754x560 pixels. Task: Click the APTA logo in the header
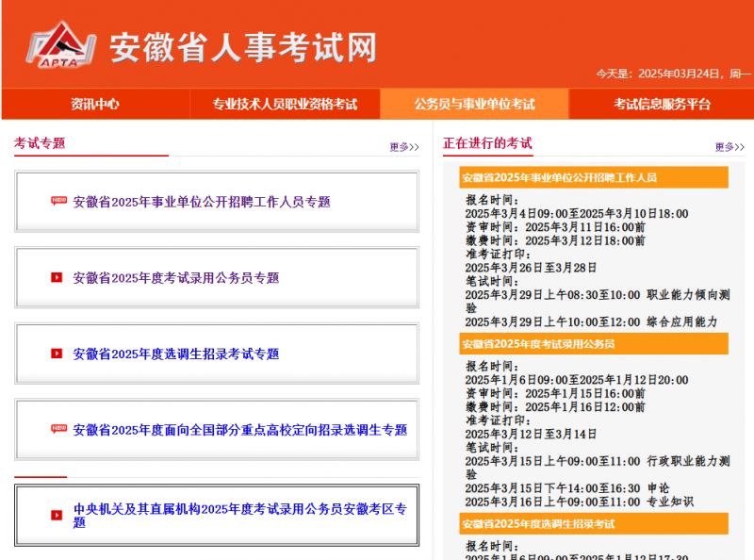59,45
